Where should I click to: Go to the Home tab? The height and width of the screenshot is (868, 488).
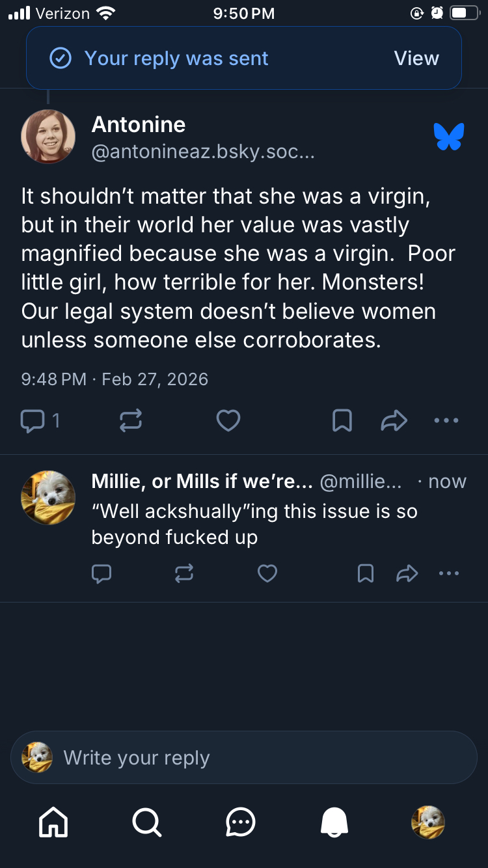(53, 822)
